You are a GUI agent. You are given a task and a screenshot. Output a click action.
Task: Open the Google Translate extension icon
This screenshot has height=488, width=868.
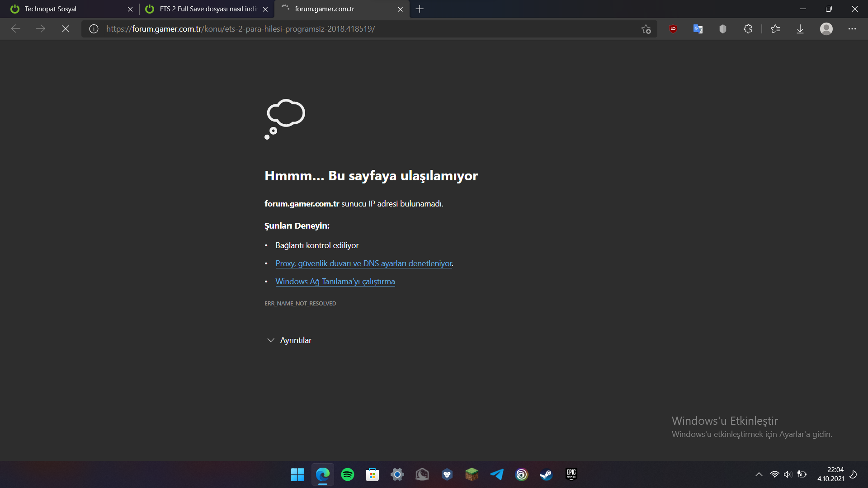point(698,29)
